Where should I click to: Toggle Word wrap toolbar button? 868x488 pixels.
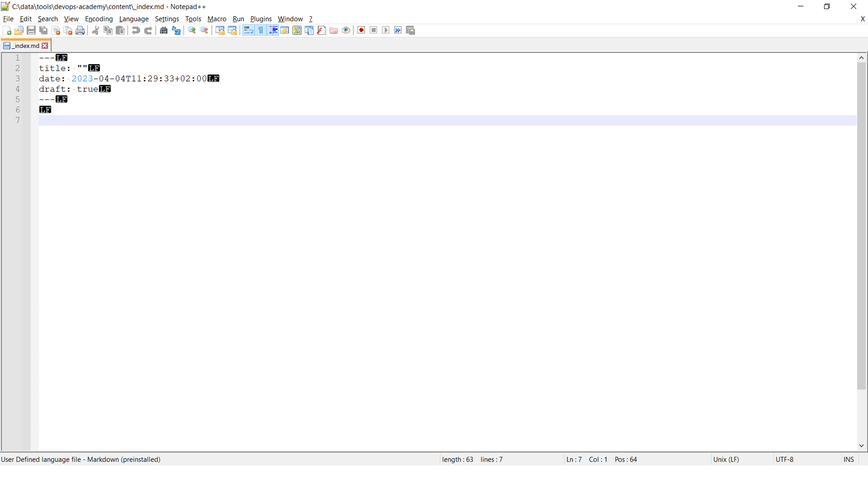(248, 30)
